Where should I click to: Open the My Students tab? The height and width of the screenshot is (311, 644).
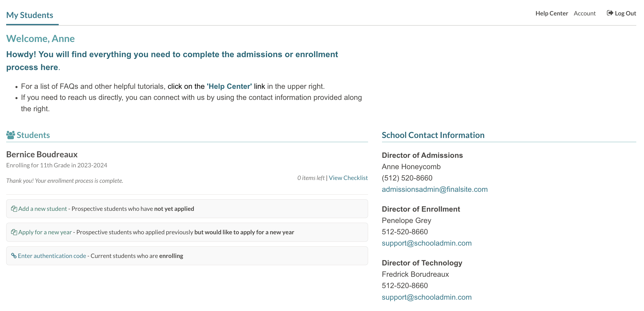pos(30,15)
